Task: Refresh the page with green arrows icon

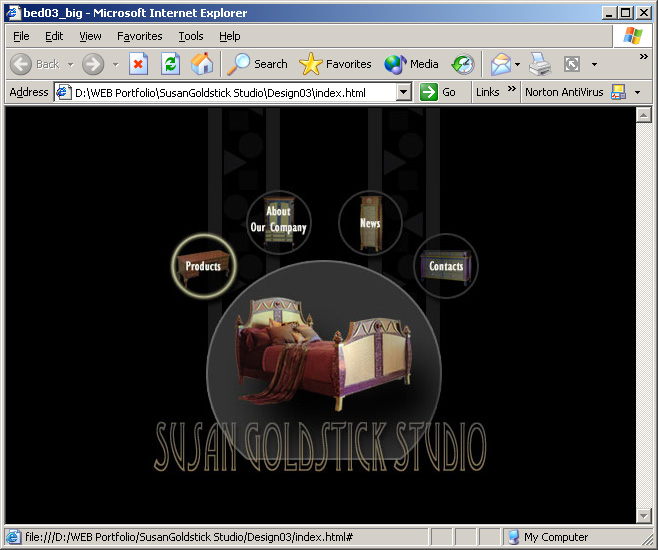Action: [x=170, y=64]
